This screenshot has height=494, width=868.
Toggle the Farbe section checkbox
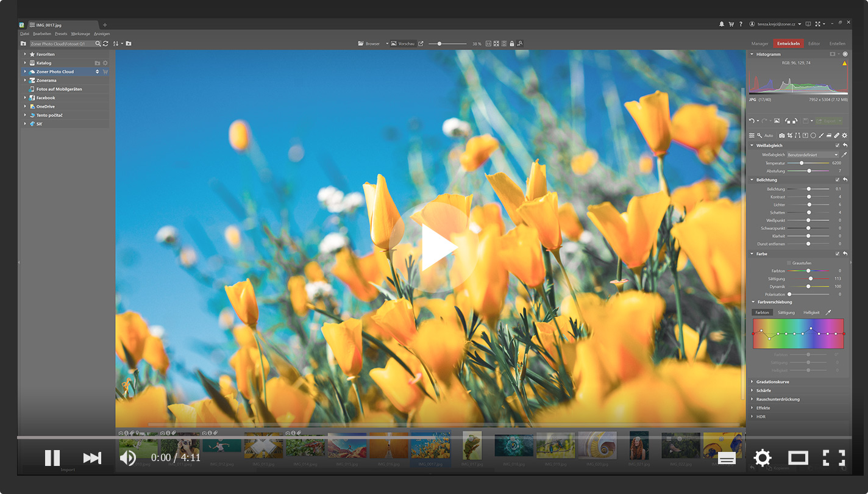coord(838,254)
